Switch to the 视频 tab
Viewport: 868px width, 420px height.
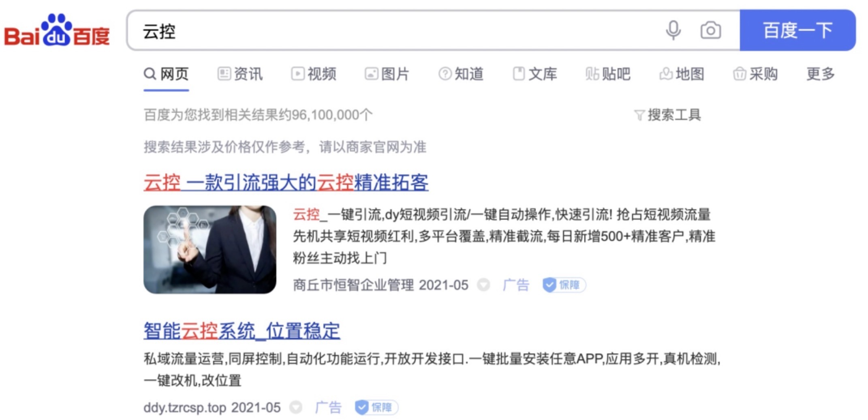tap(314, 74)
